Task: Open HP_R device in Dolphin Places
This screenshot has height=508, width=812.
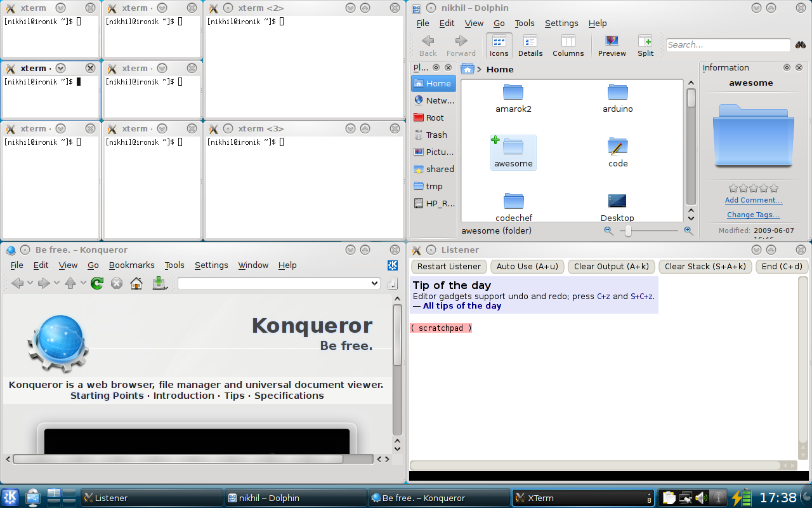Action: pos(433,203)
